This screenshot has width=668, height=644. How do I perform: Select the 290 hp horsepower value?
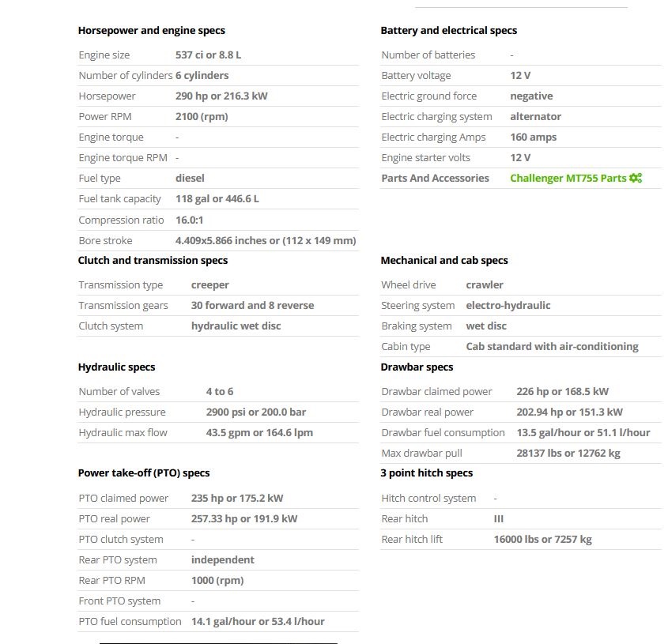pyautogui.click(x=221, y=96)
